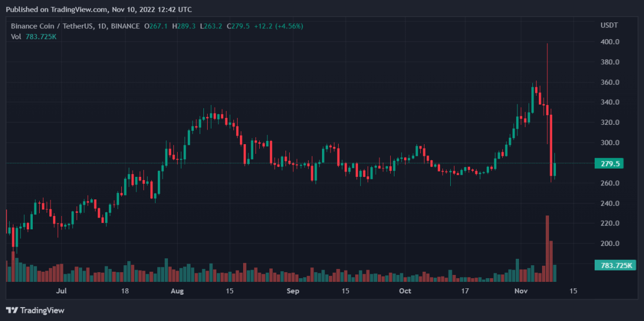
Task: Click the 15 label after Nov on the time axis
Action: tap(573, 291)
